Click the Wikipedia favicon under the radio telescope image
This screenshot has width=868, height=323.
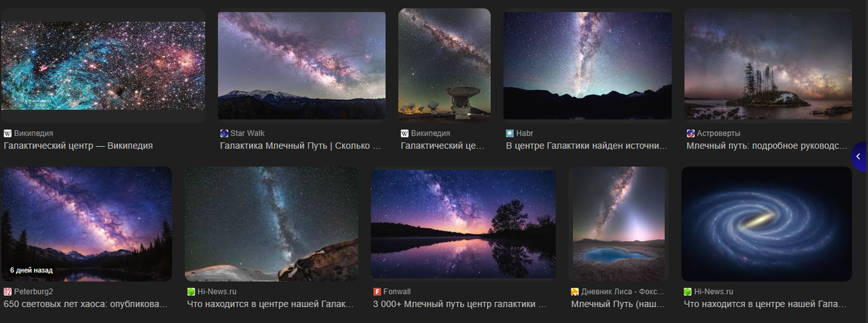pyautogui.click(x=405, y=133)
